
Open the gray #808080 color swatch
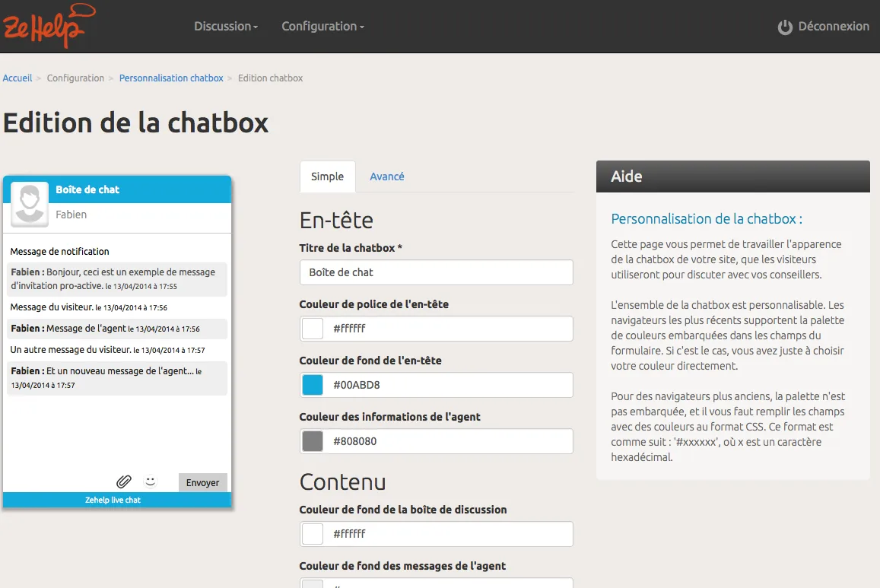[313, 441]
